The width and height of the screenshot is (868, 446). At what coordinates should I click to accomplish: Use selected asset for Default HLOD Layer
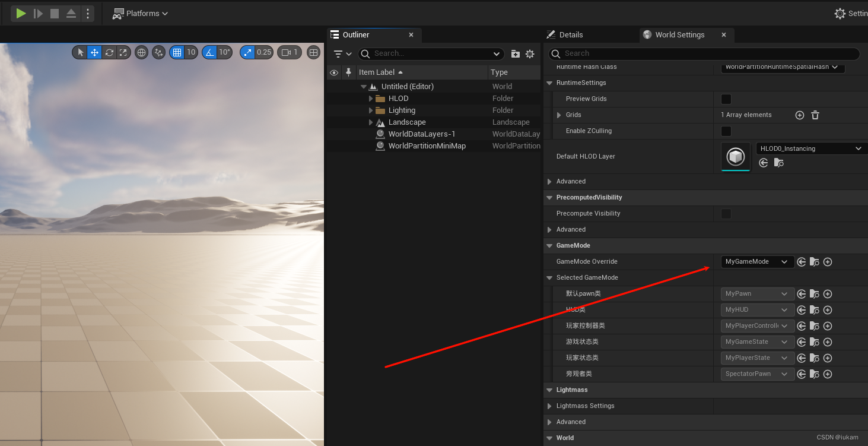[x=764, y=163]
